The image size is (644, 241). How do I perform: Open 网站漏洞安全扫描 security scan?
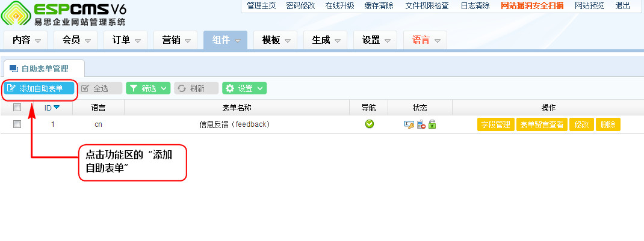[x=532, y=6]
